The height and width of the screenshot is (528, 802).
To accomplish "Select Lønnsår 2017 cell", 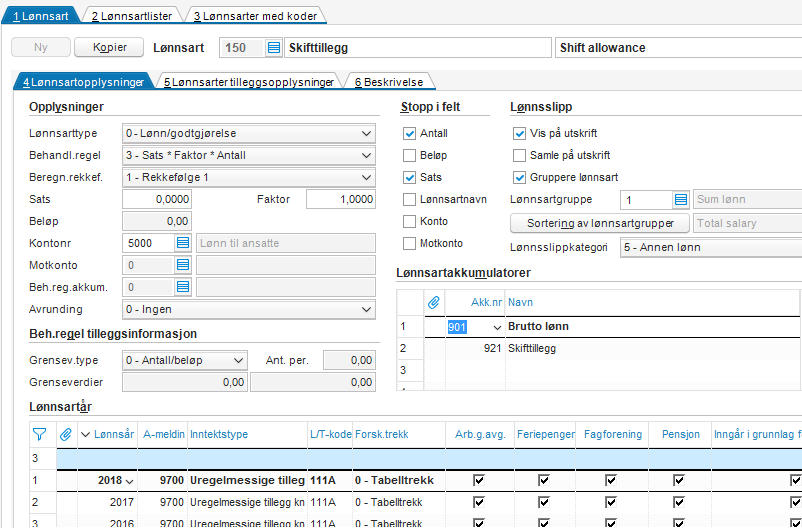I will [x=108, y=502].
